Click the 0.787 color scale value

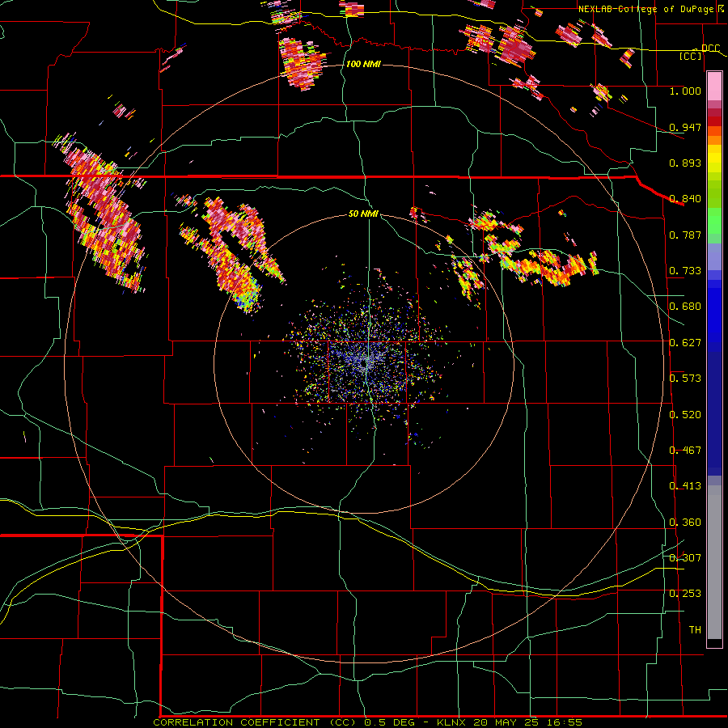[685, 235]
